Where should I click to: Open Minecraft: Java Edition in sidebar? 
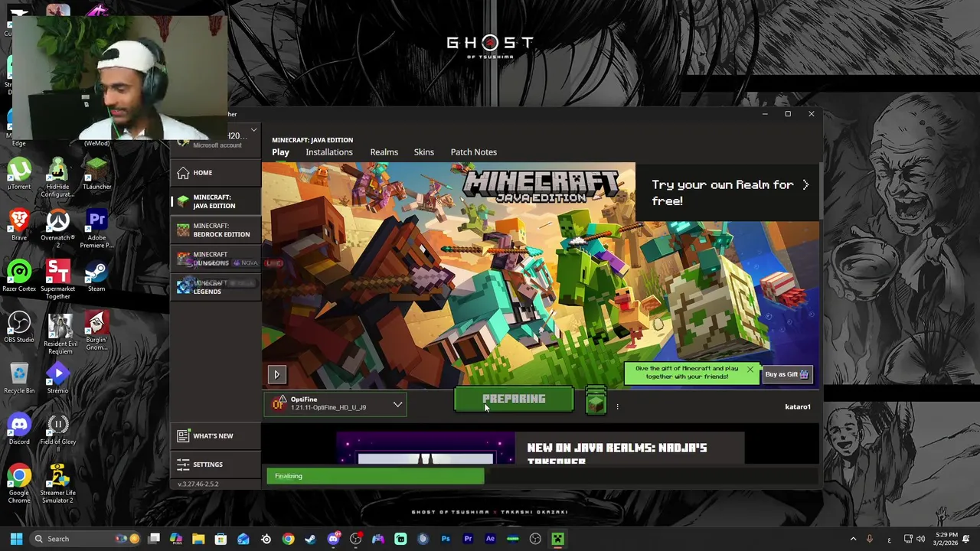(215, 201)
